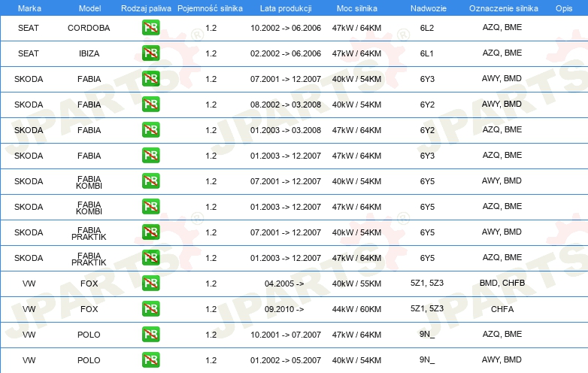Click fuel icon in the 47kW FABIA KOMBI row
Screen dimensions: 588x373
click(150, 207)
